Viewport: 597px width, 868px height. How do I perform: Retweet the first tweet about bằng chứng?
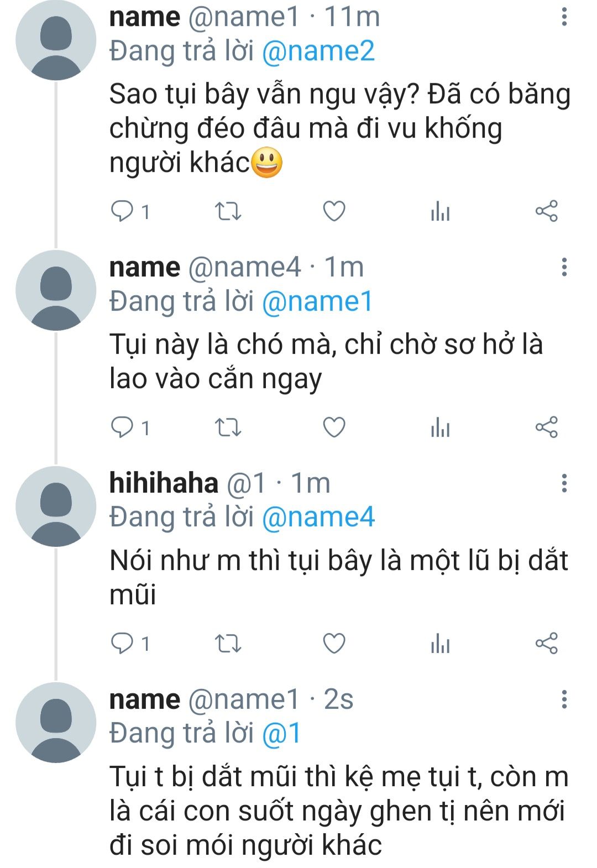tap(228, 212)
